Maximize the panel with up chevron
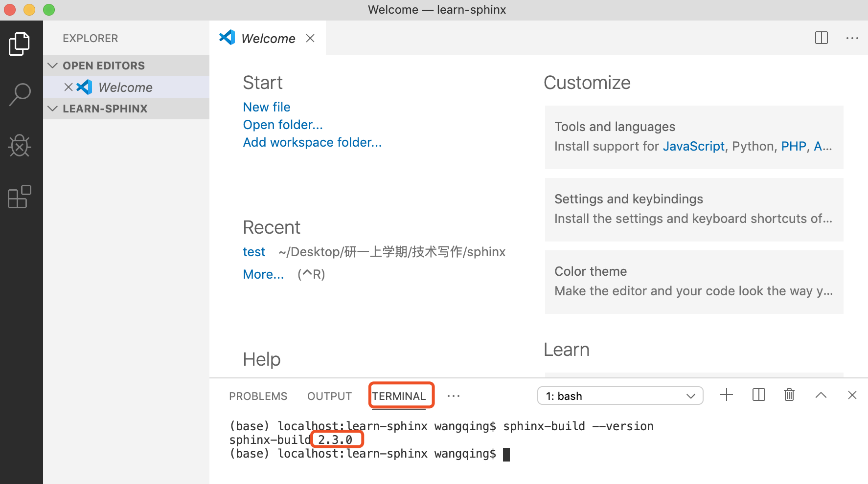Image resolution: width=868 pixels, height=484 pixels. 821,395
